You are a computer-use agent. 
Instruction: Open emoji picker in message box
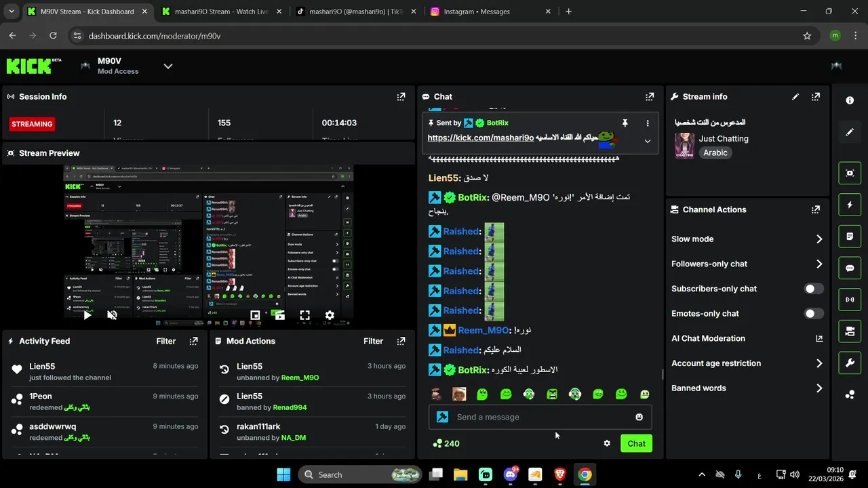(x=639, y=417)
